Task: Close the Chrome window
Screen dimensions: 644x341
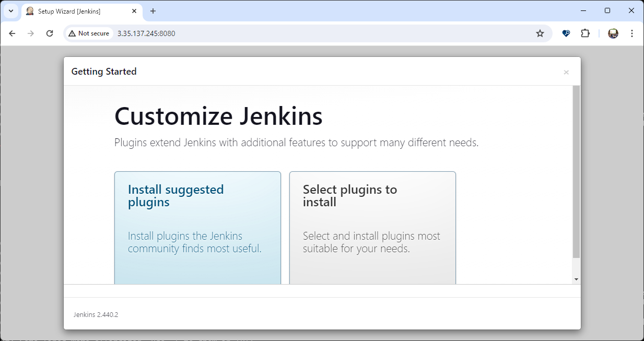Action: [631, 10]
